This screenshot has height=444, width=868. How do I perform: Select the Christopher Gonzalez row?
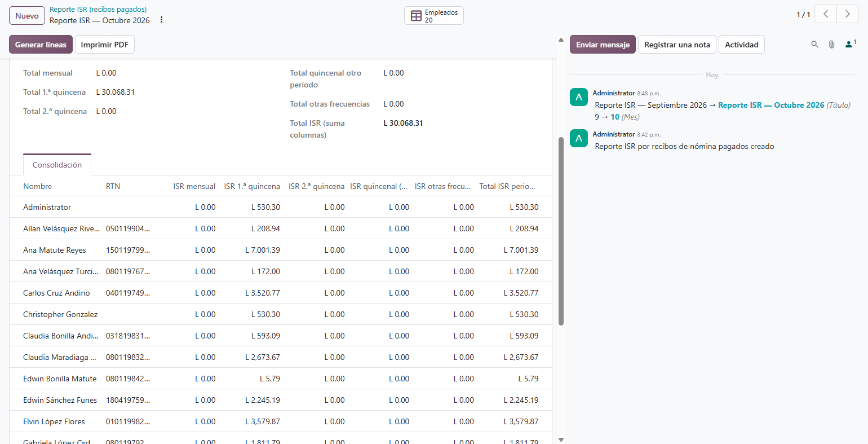tap(281, 314)
